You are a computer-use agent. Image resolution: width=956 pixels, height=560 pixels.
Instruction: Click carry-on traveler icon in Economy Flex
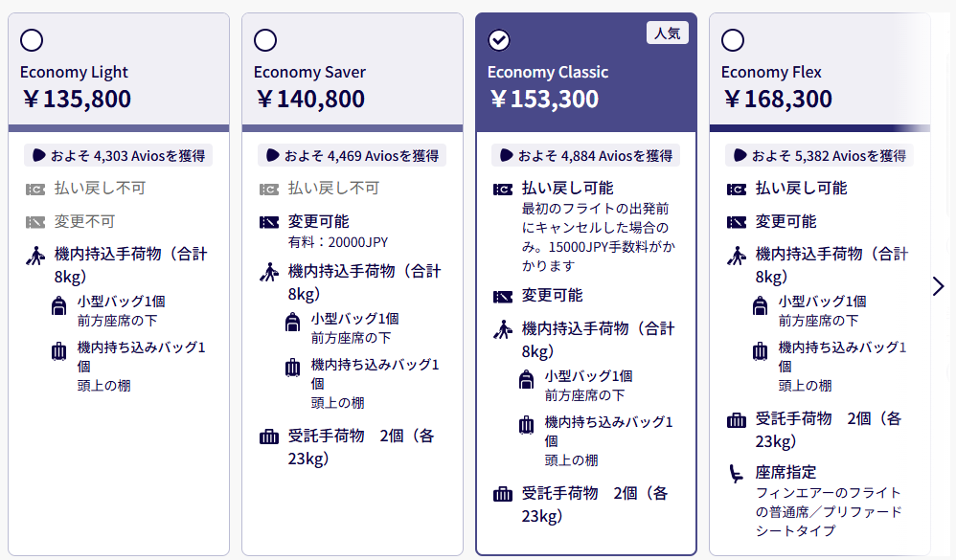[x=737, y=256]
